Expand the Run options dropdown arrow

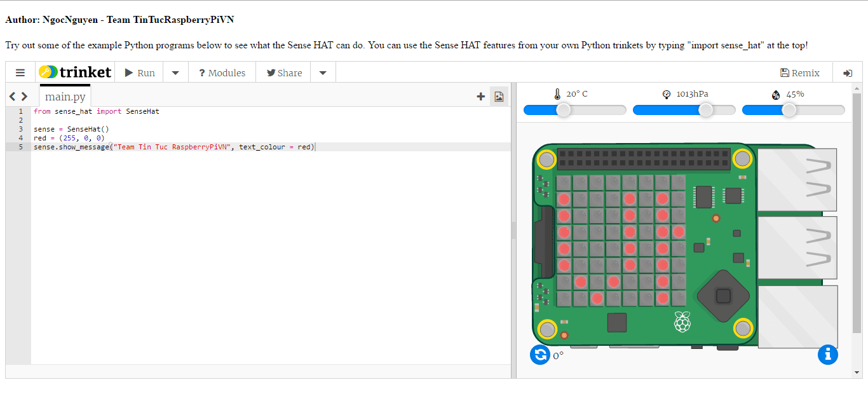pyautogui.click(x=175, y=73)
